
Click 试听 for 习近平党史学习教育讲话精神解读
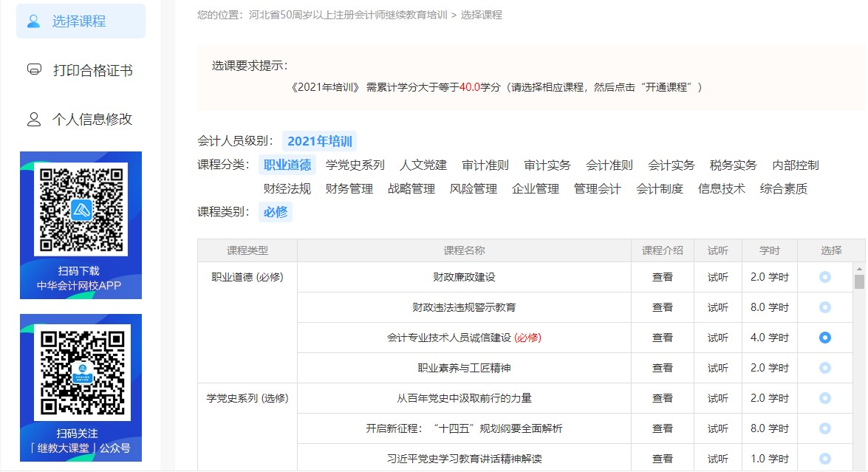click(x=717, y=459)
